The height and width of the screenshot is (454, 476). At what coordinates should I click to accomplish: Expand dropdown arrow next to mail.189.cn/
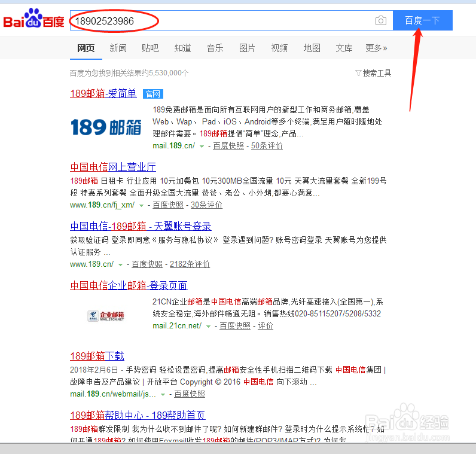202,147
